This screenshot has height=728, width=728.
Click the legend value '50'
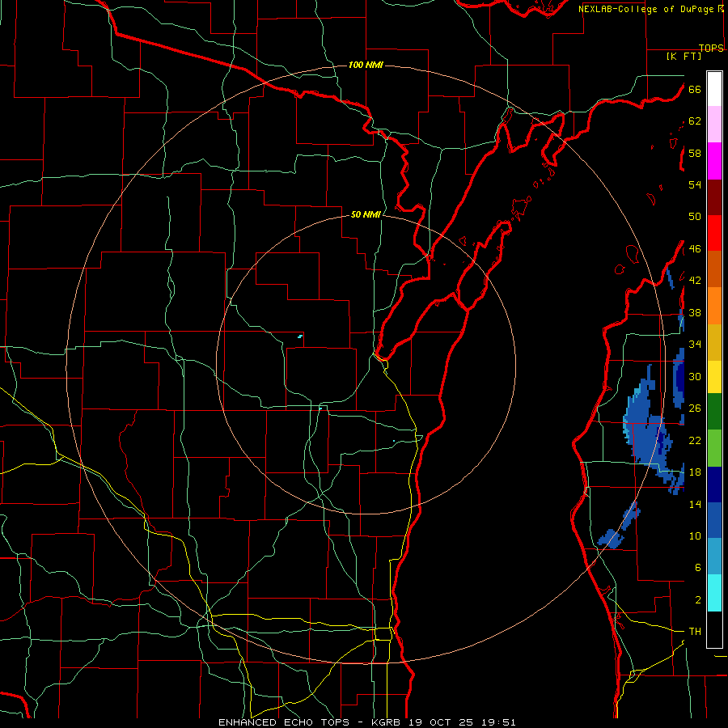click(695, 217)
